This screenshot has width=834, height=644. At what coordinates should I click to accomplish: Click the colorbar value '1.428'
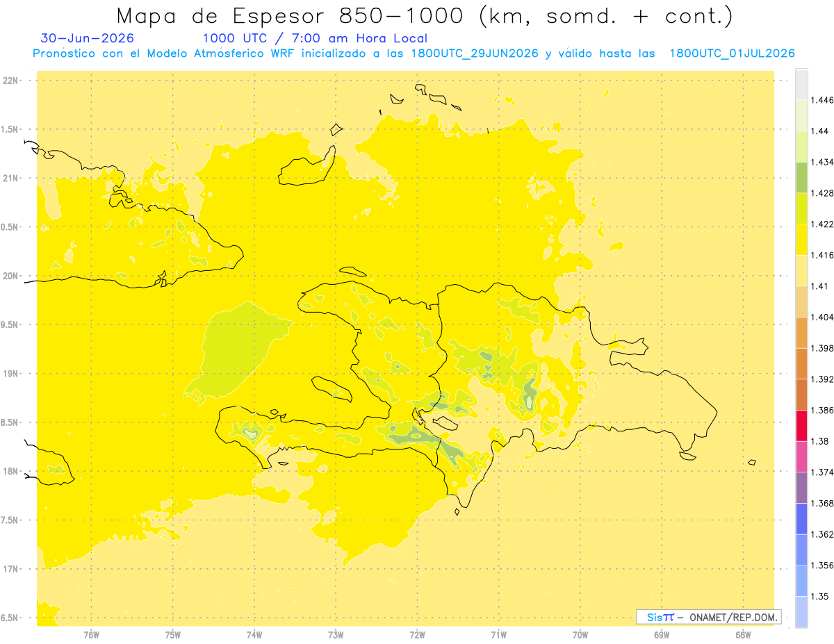point(822,193)
